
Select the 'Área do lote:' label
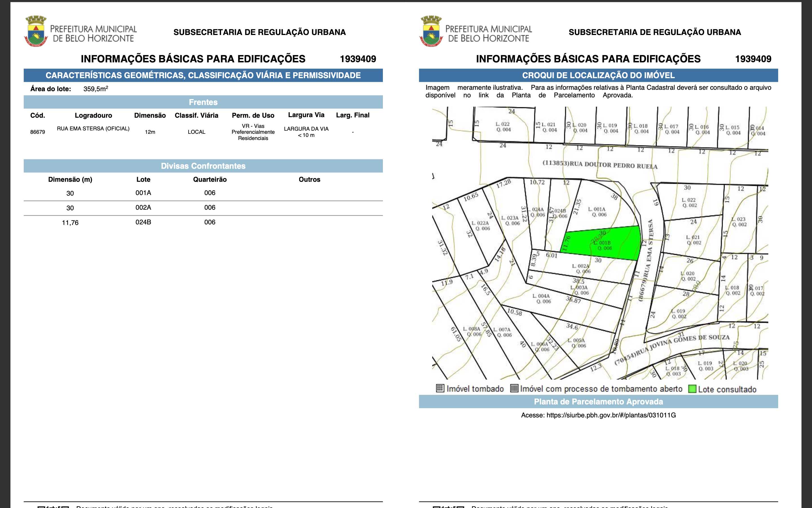(x=51, y=89)
